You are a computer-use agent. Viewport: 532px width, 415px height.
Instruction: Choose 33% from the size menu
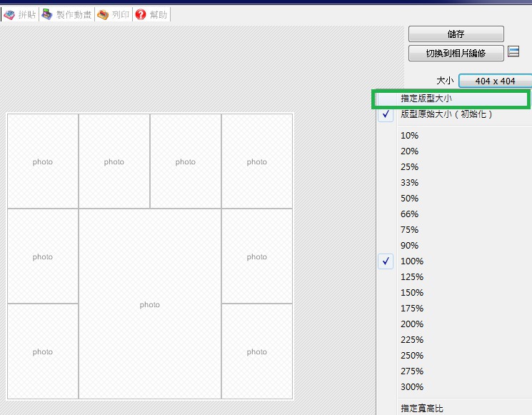[455, 183]
